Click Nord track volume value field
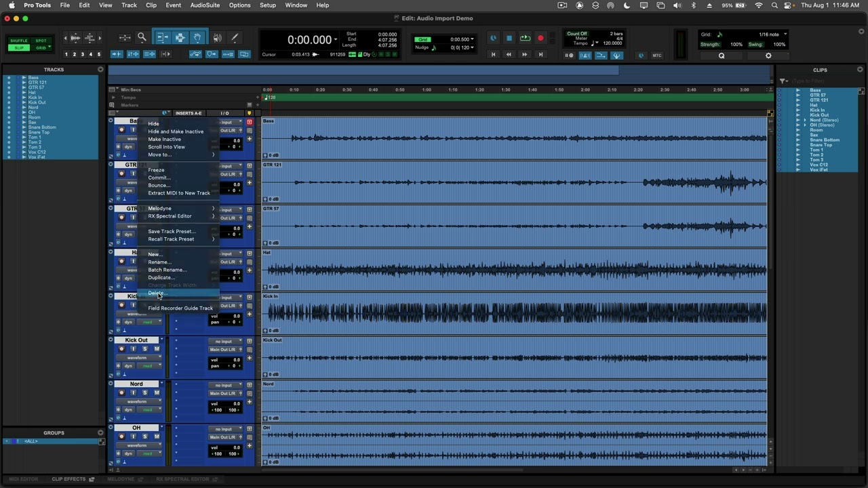 (x=231, y=403)
